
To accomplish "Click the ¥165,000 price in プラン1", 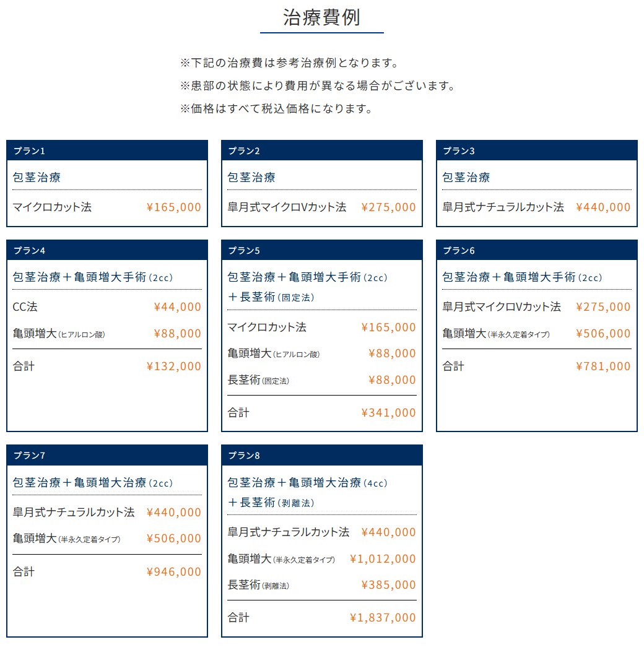I will 174,207.
